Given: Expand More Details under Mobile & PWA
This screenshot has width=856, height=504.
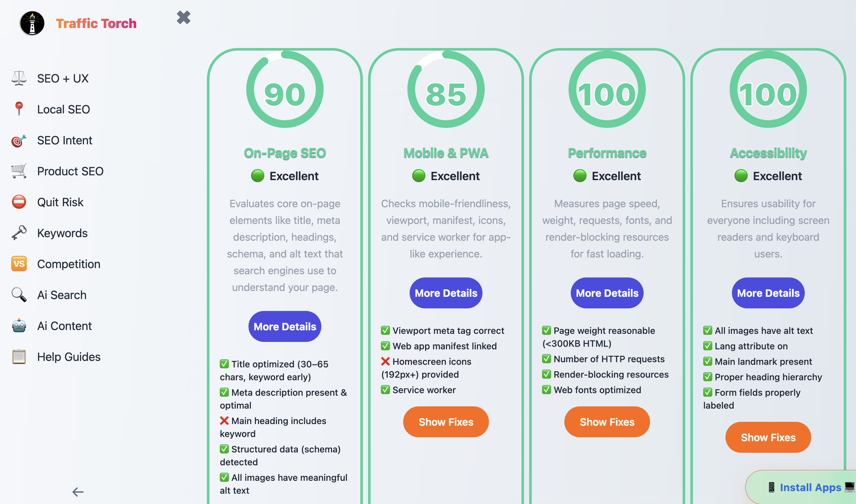Looking at the screenshot, I should pos(446,293).
